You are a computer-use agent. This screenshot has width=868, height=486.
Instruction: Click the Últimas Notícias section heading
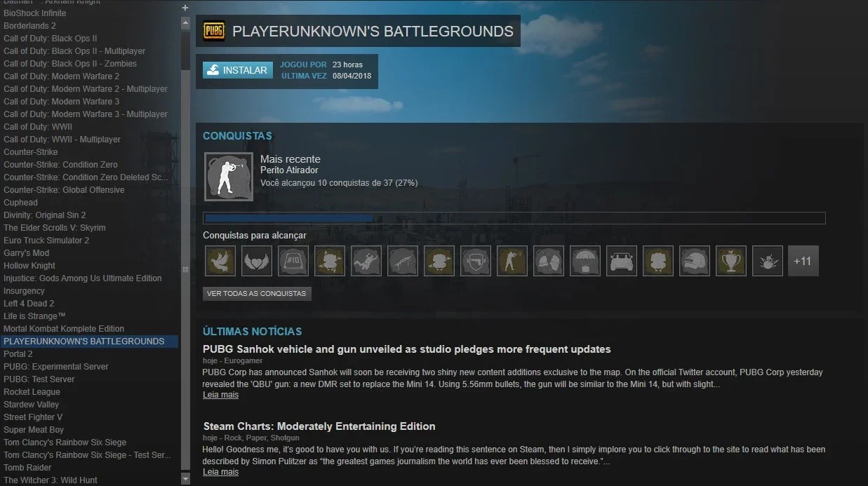(253, 331)
